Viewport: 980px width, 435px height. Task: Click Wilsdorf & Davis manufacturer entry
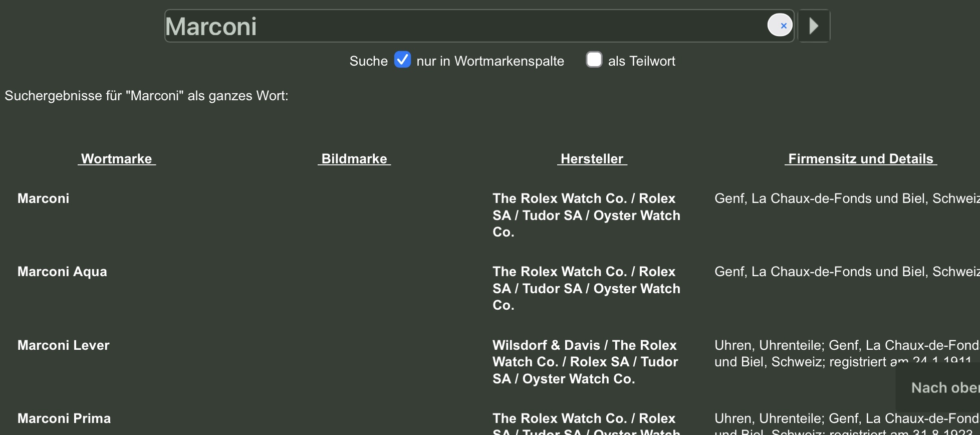pyautogui.click(x=585, y=362)
